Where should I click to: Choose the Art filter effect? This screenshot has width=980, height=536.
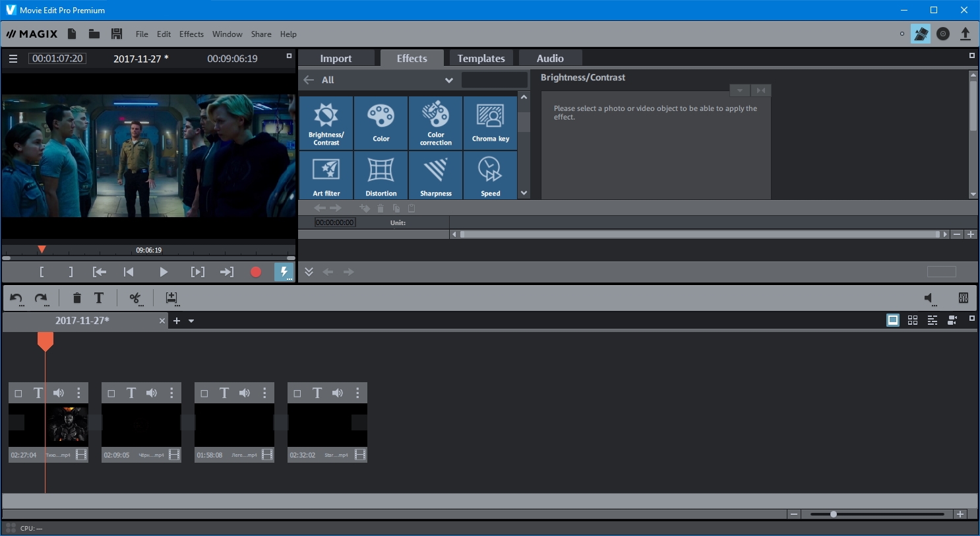[x=326, y=175]
